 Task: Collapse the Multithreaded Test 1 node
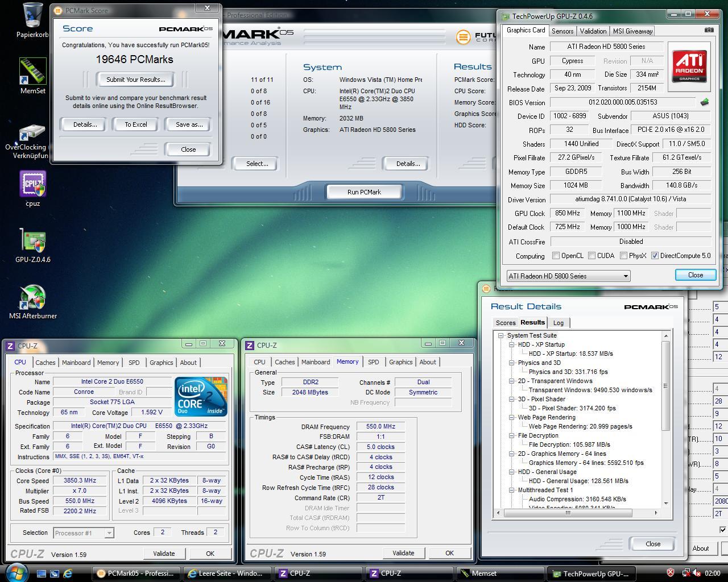[x=512, y=490]
